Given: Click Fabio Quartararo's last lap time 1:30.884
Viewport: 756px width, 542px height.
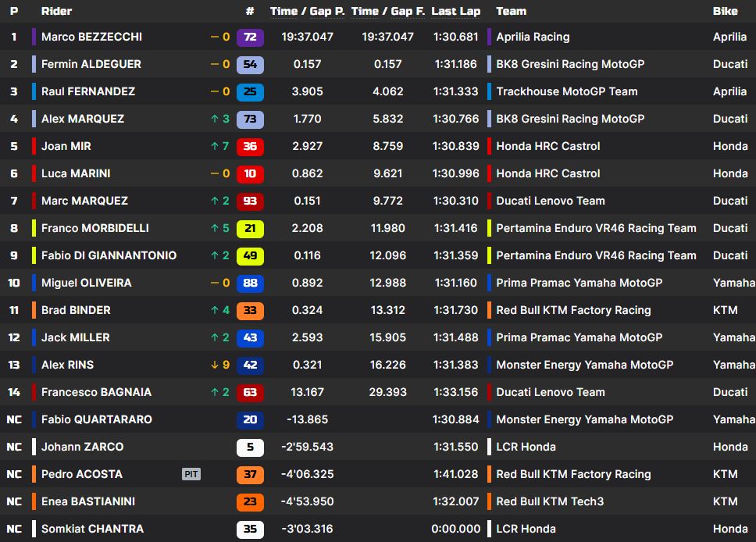Looking at the screenshot, I should pos(456,419).
